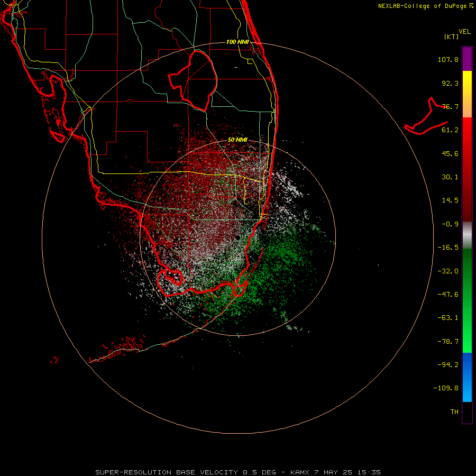This screenshot has height=476, width=476.
Task: Click the black radar site dot at center
Action: coord(237,237)
